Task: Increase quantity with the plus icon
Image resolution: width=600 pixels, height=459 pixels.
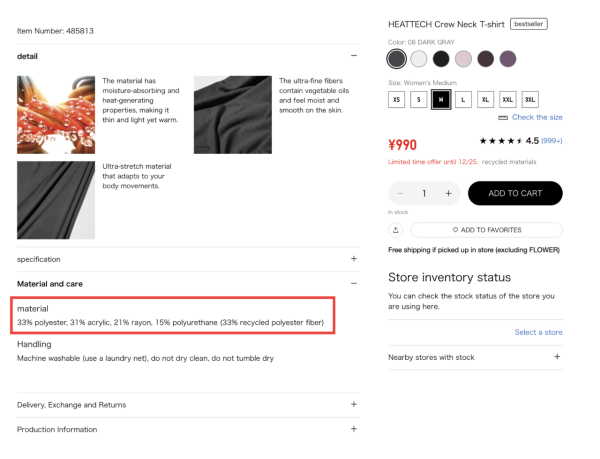Action: pos(448,193)
